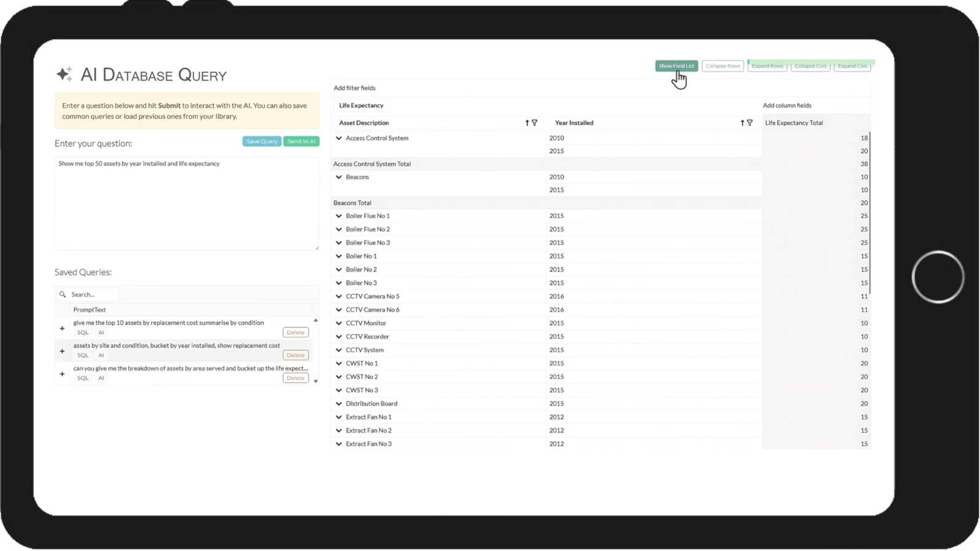Screen dimensions: 980x551
Task: Click Collapse Cols button
Action: click(810, 66)
